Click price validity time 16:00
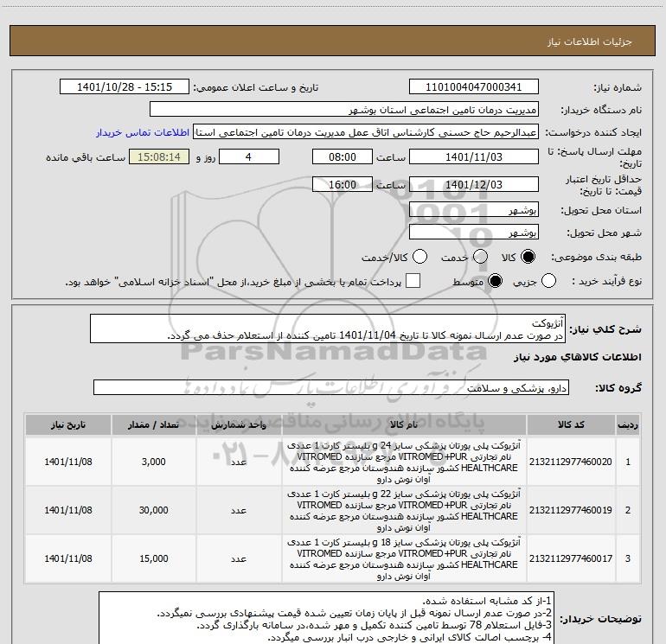Viewport: 666px width, 644px height. 343,184
